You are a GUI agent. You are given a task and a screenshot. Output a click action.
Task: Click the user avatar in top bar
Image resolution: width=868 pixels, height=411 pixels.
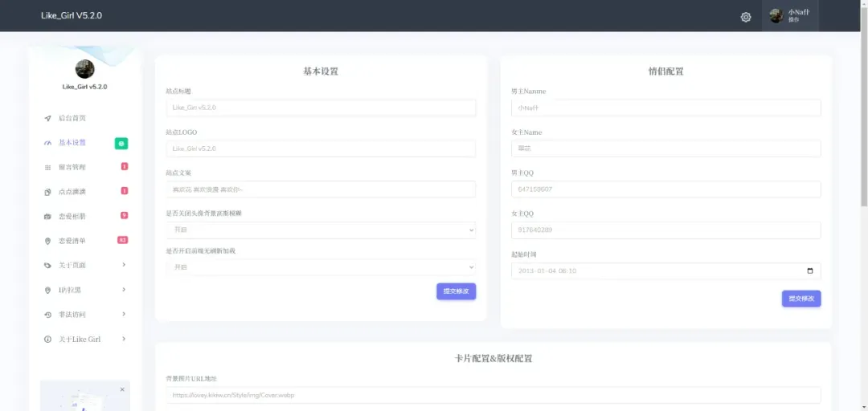click(x=776, y=16)
